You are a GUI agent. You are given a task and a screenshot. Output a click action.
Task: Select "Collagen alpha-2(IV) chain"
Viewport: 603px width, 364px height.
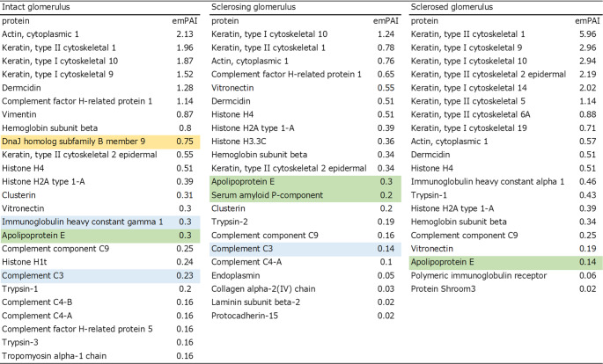pos(263,288)
